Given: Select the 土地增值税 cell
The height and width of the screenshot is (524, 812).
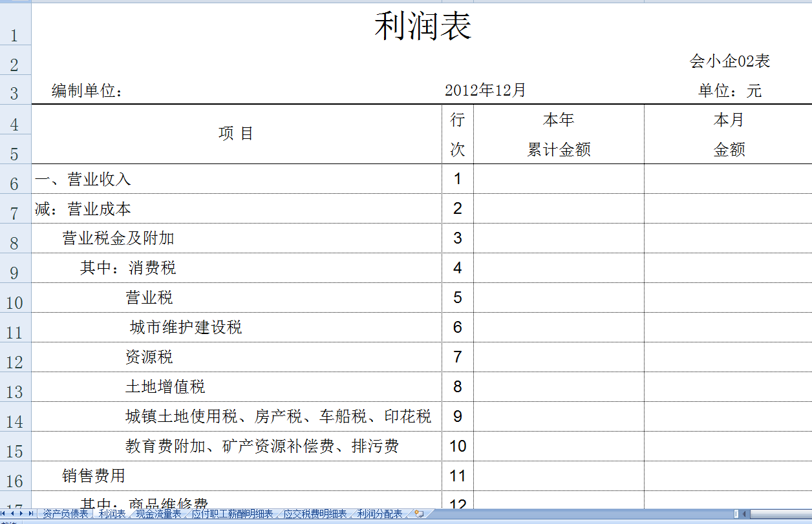Looking at the screenshot, I should 237,387.
